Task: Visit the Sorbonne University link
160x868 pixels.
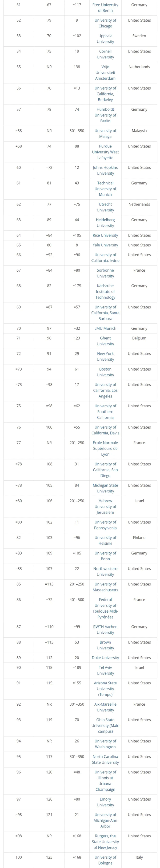Action: (105, 273)
